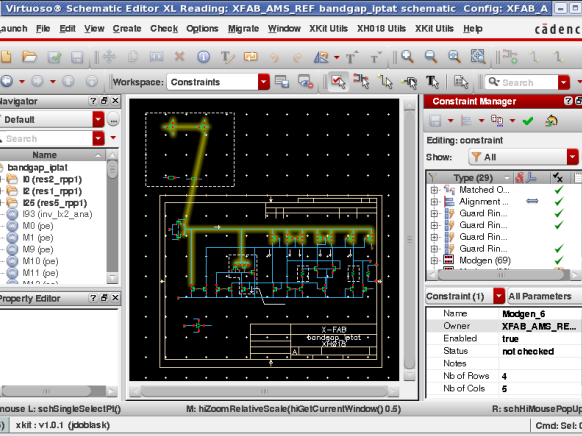Open the Properties info icon
The image size is (582, 436).
point(203,57)
